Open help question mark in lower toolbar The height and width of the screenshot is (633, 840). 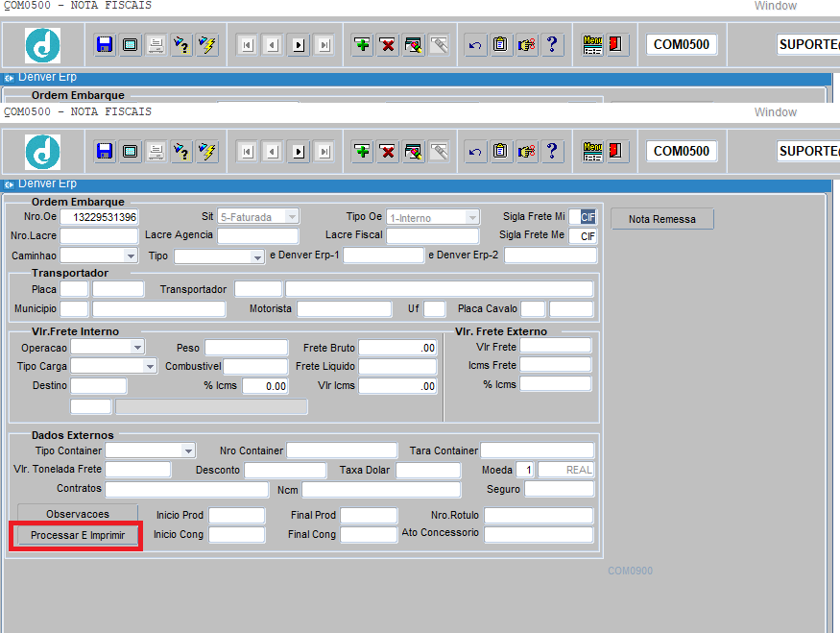pyautogui.click(x=552, y=151)
